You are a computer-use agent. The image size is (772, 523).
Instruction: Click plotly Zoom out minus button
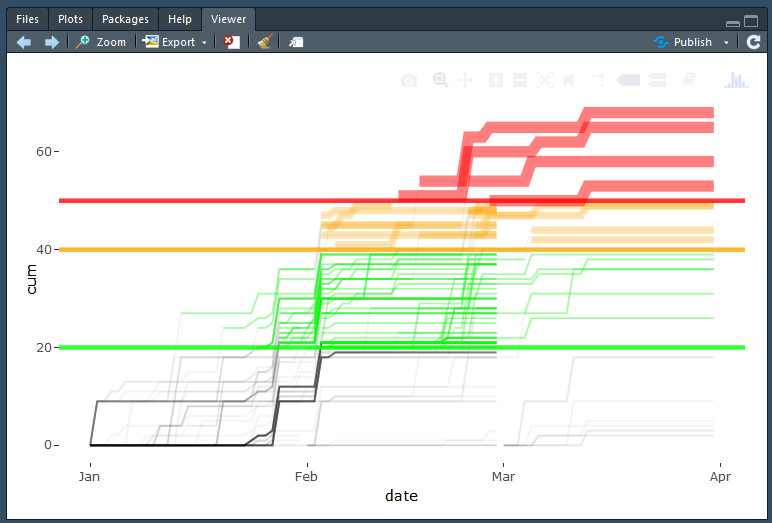(x=520, y=80)
